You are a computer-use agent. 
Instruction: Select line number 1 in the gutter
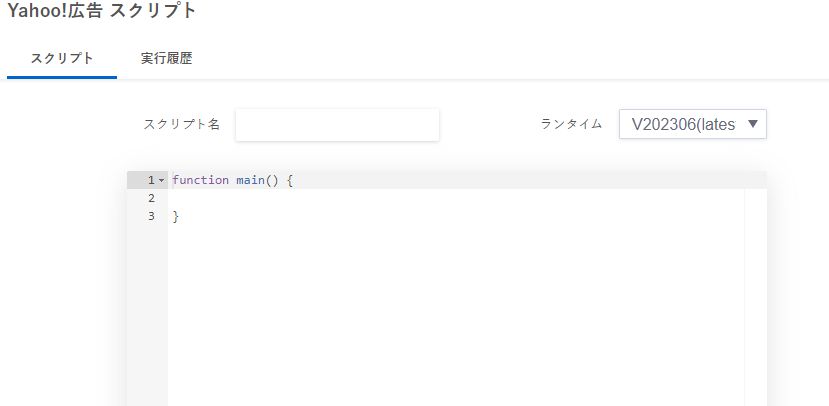(151, 180)
